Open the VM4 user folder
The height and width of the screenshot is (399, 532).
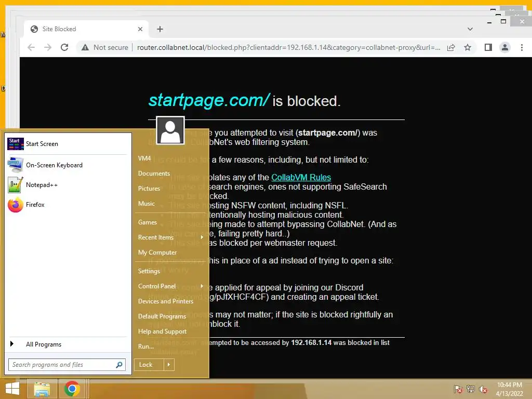144,158
